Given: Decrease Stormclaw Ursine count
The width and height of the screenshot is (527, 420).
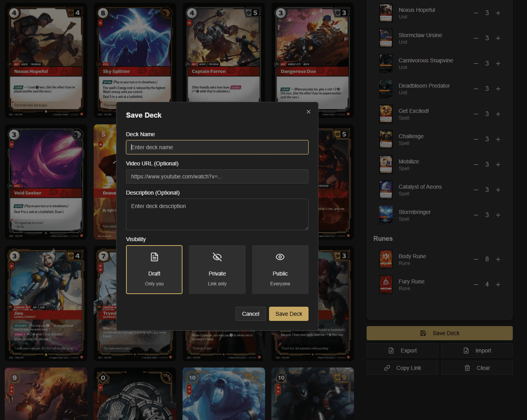Looking at the screenshot, I should (476, 38).
